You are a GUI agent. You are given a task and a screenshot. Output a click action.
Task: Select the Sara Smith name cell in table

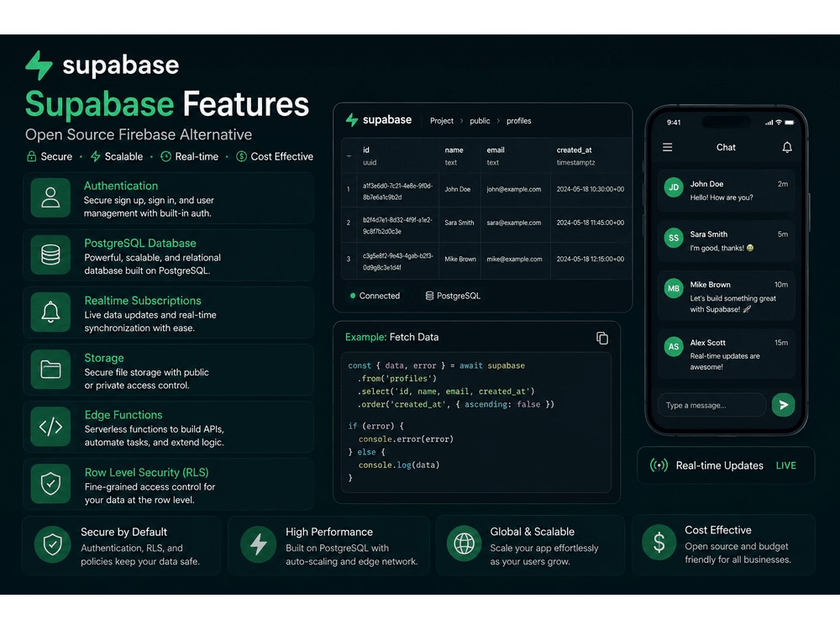(x=459, y=223)
